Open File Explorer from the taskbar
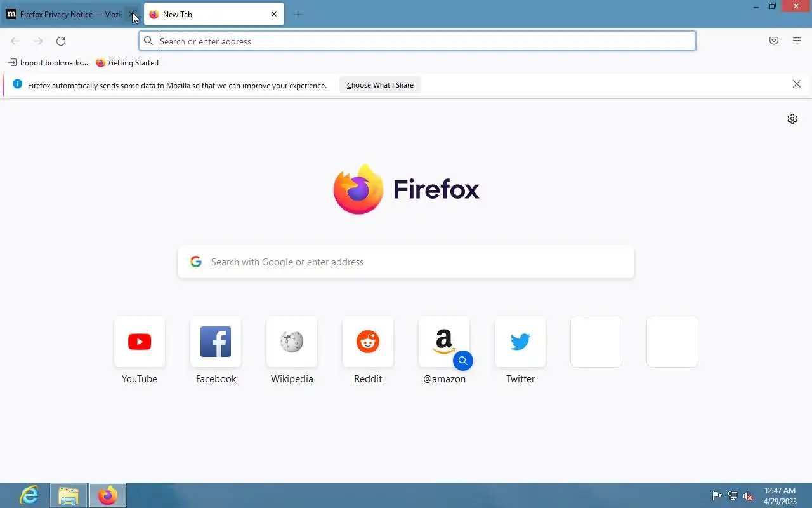The width and height of the screenshot is (812, 508). click(x=68, y=495)
